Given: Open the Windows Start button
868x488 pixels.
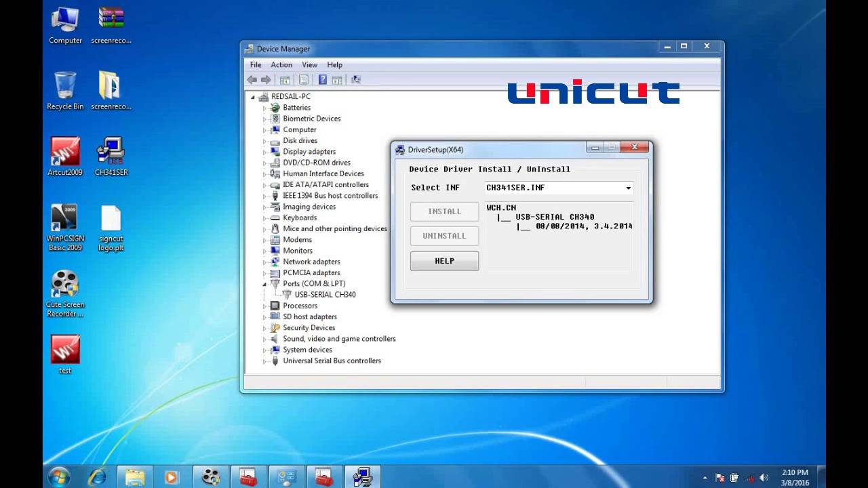Looking at the screenshot, I should pos(60,476).
